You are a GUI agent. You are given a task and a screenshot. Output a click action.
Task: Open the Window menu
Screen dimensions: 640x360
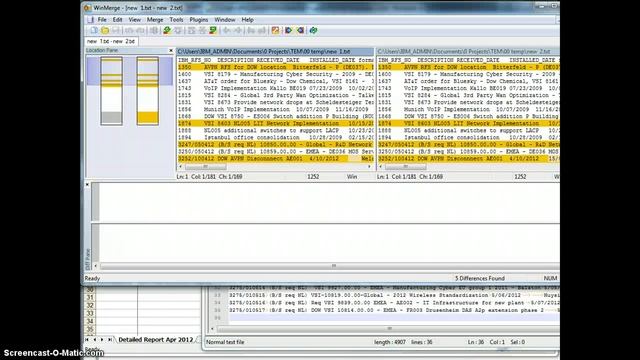coord(224,20)
